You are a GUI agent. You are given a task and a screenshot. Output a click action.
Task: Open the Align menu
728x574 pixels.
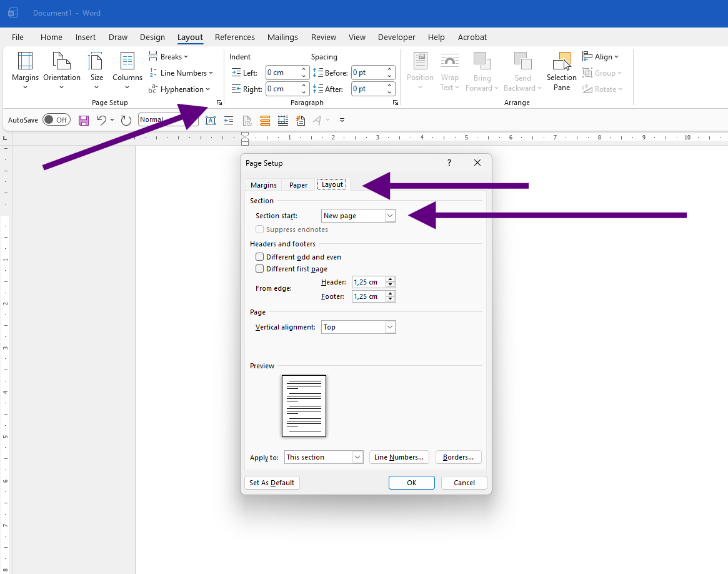[601, 57]
